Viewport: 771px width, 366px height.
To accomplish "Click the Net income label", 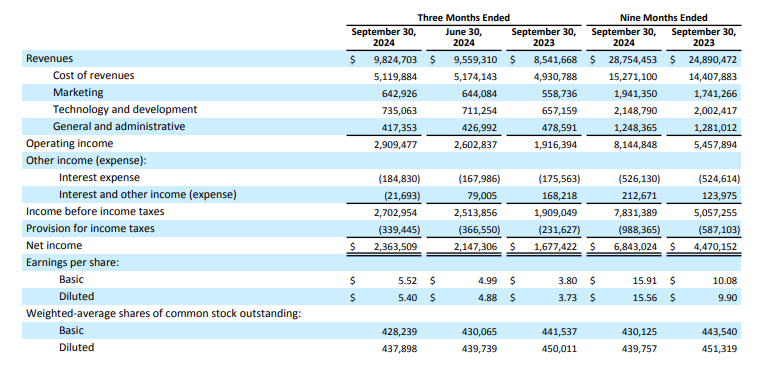I will coord(54,245).
